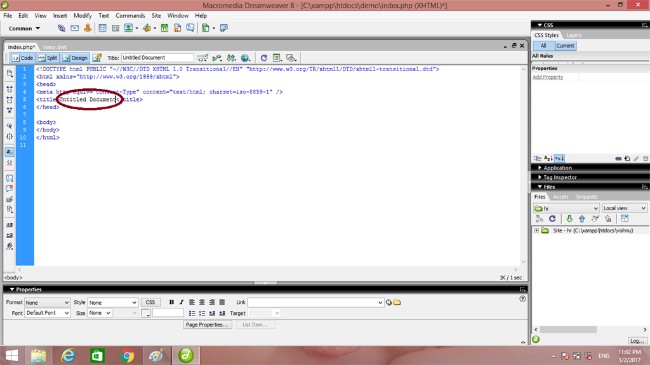Refresh the Files panel list

click(x=552, y=219)
